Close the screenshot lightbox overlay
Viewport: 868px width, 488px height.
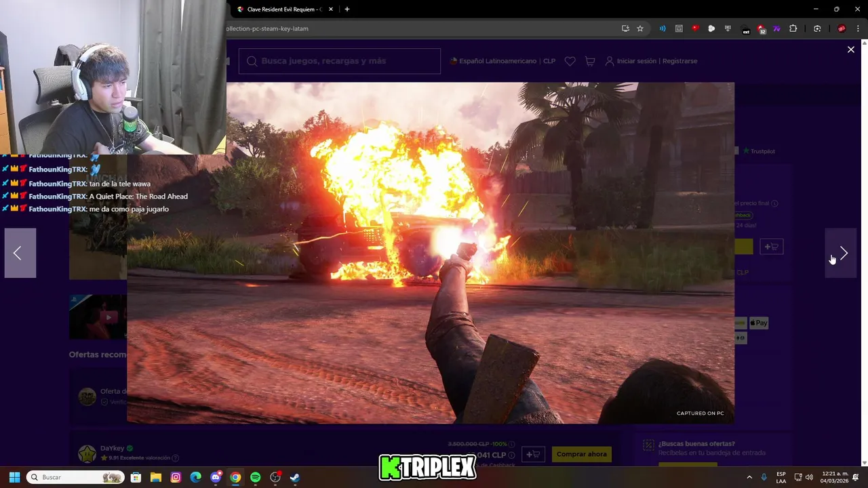[x=851, y=49]
